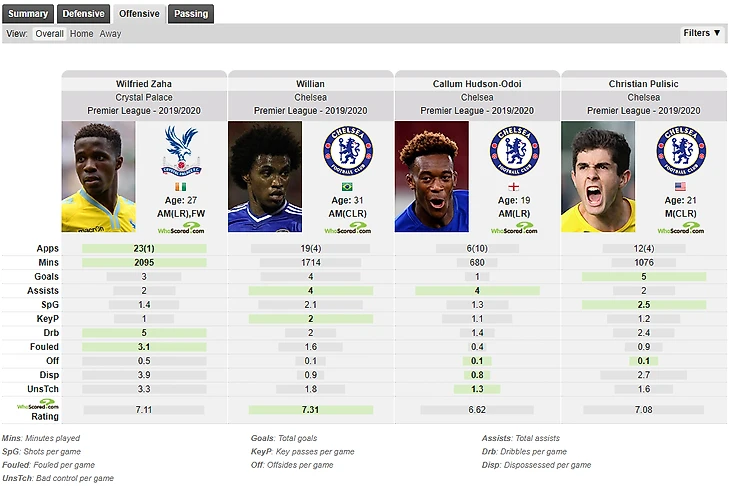Click the Brazil flag under Willian
The width and height of the screenshot is (730, 486).
click(x=347, y=187)
